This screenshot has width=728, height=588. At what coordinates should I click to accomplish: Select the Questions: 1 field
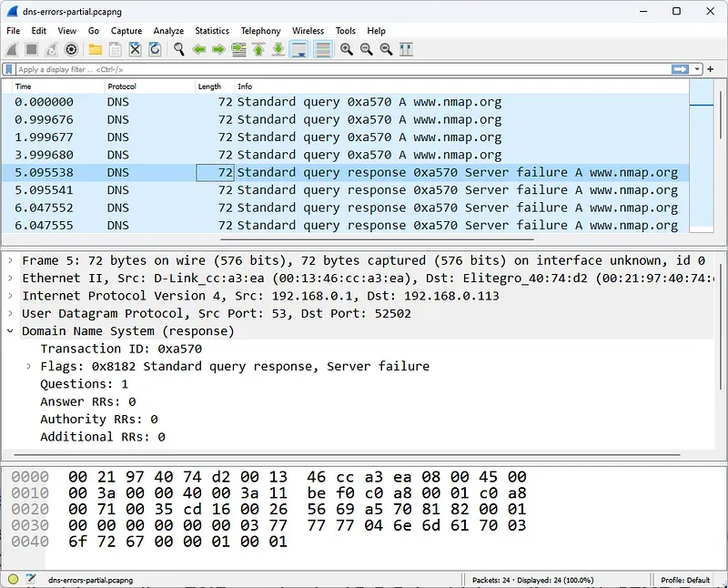(84, 384)
